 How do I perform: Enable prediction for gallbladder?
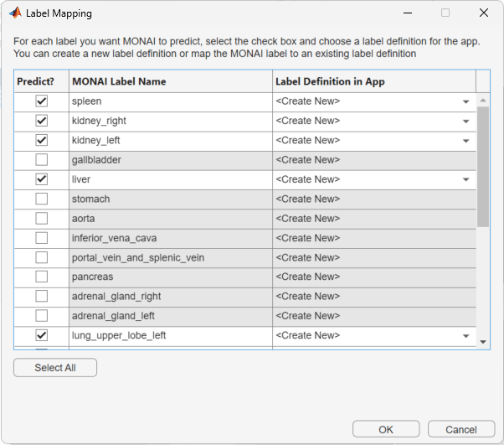coord(42,160)
